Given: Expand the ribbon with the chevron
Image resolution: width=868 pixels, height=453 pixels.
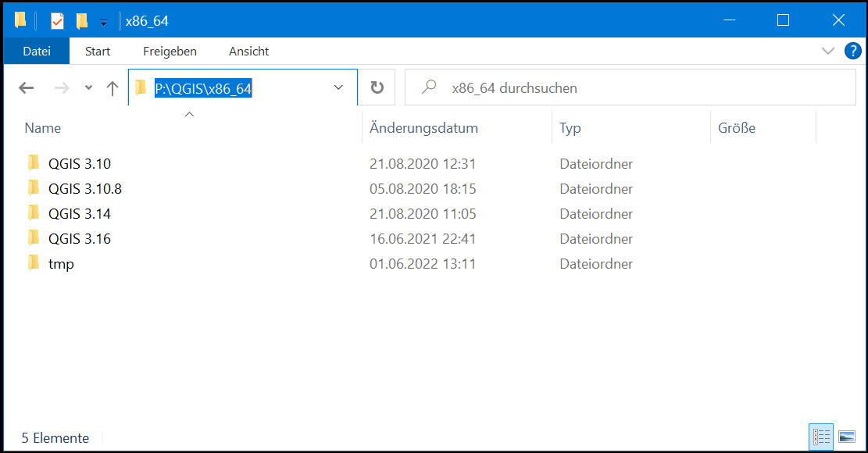Looking at the screenshot, I should (828, 52).
